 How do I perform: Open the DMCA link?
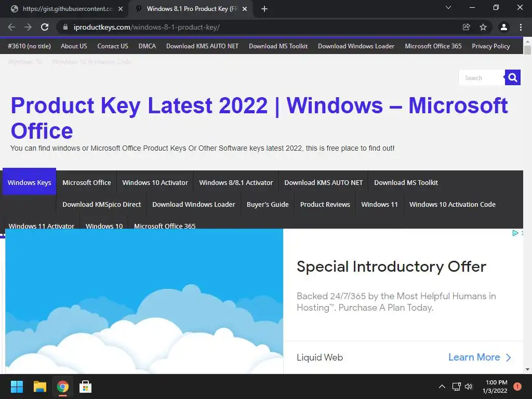[147, 46]
